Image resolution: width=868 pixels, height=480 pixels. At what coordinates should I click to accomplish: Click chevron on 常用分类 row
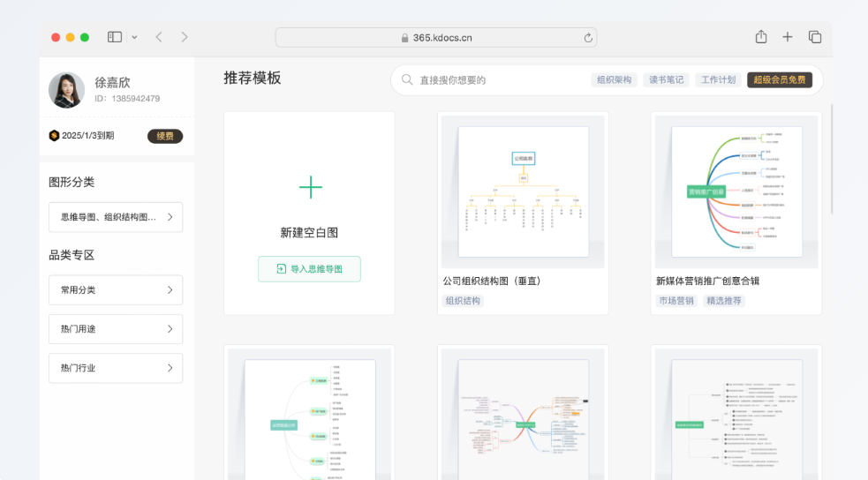170,289
